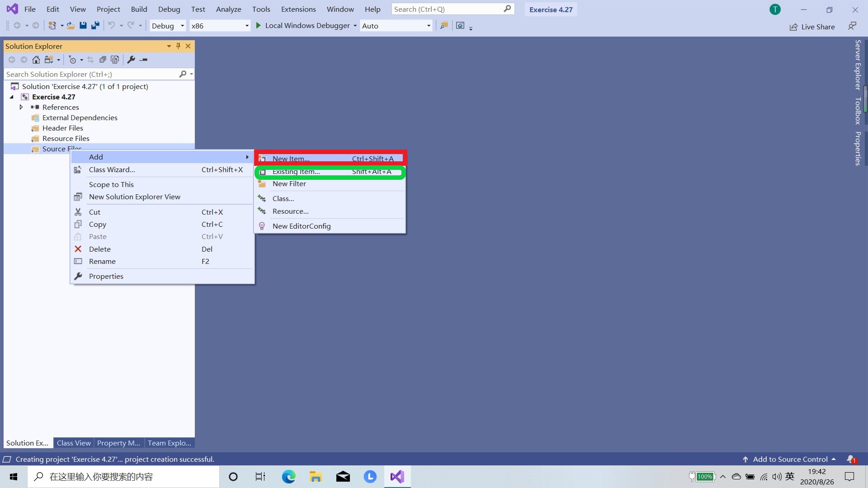Open Live Share session
Screen dimensions: 868x488
(x=811, y=27)
